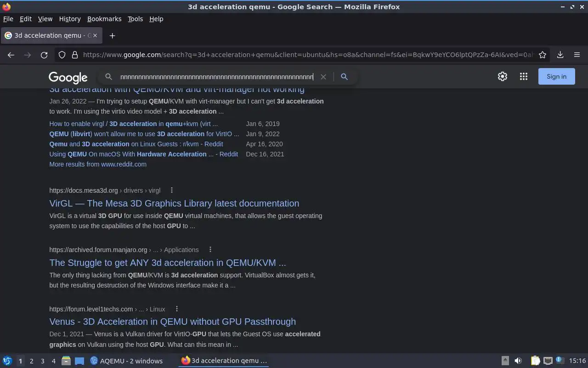
Task: Click the forward navigation arrow
Action: coord(28,55)
